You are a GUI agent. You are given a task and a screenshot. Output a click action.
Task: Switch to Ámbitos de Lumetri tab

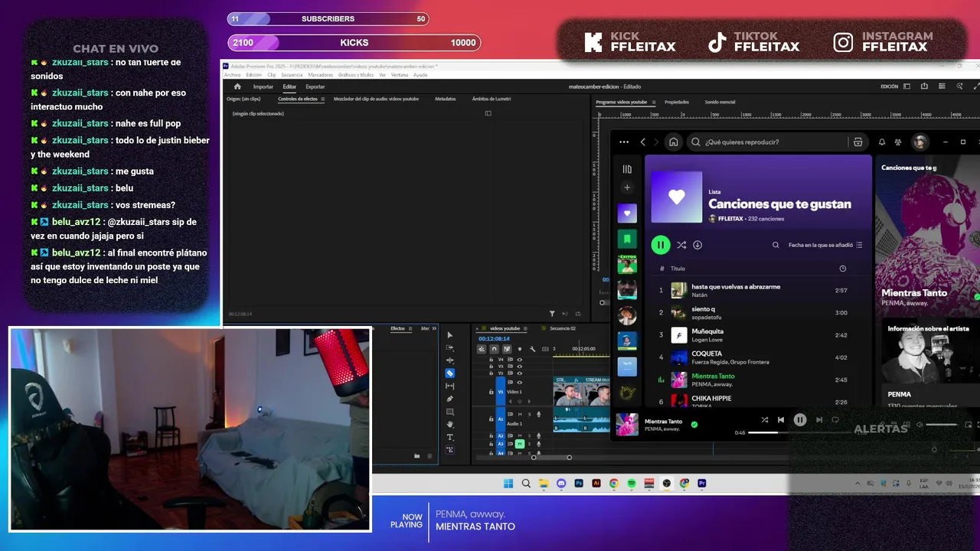coord(492,99)
